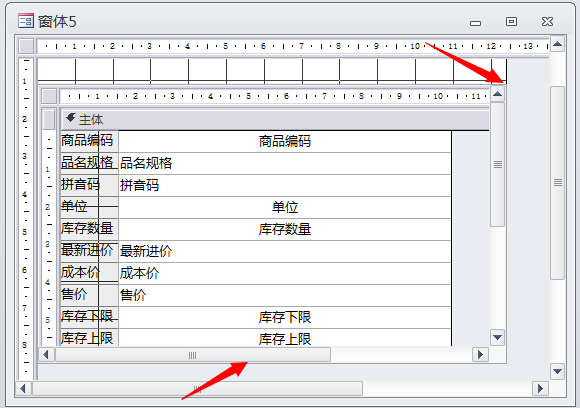
Task: Click the inner subform scroll down arrow
Action: (498, 337)
